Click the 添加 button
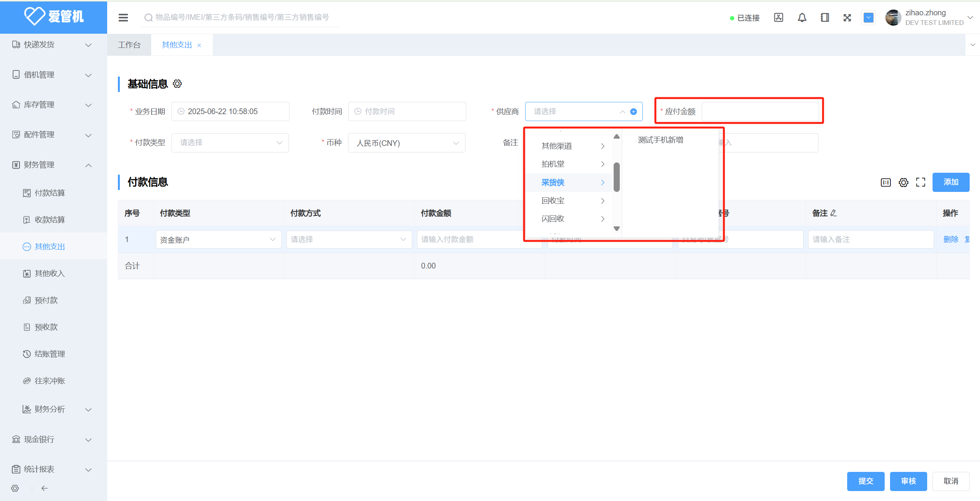 pos(951,182)
